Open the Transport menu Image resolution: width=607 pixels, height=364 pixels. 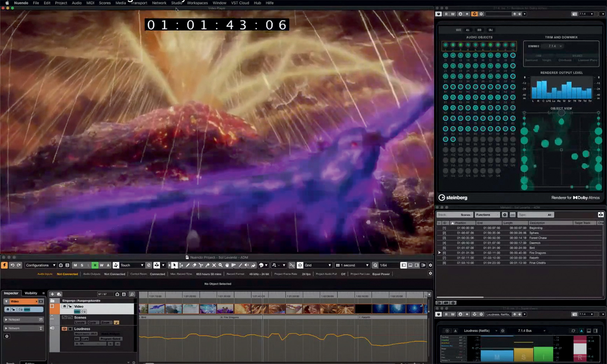click(x=139, y=3)
